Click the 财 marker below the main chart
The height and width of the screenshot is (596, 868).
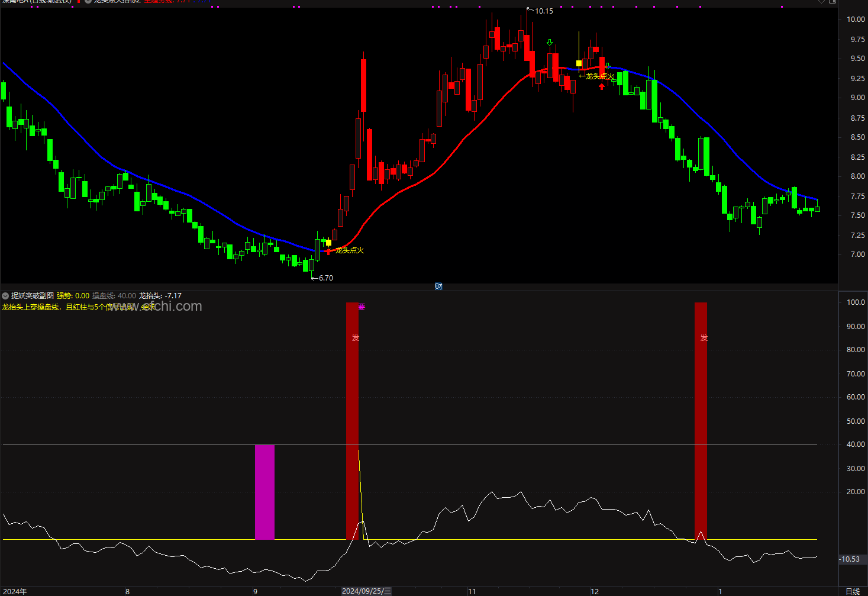[x=438, y=286]
